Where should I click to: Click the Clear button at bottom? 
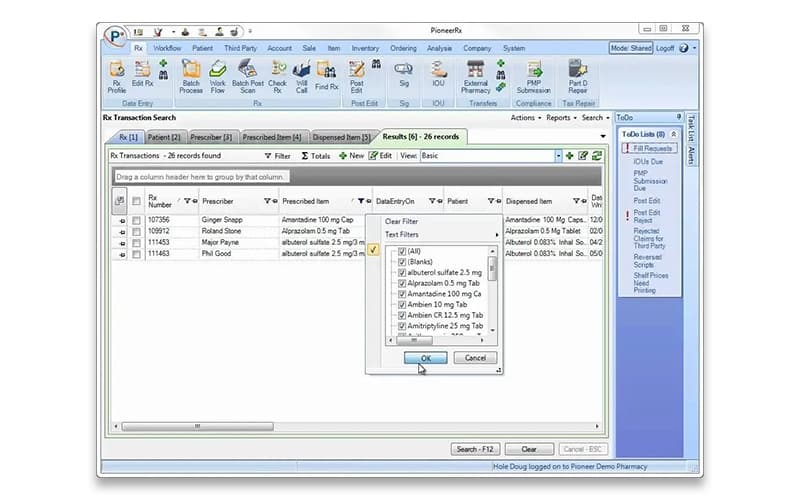(x=529, y=449)
